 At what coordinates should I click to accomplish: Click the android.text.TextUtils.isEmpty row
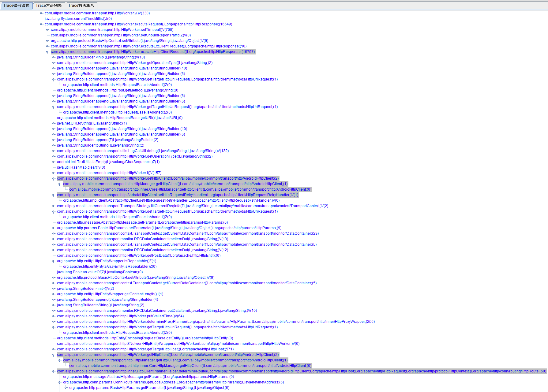click(108, 162)
